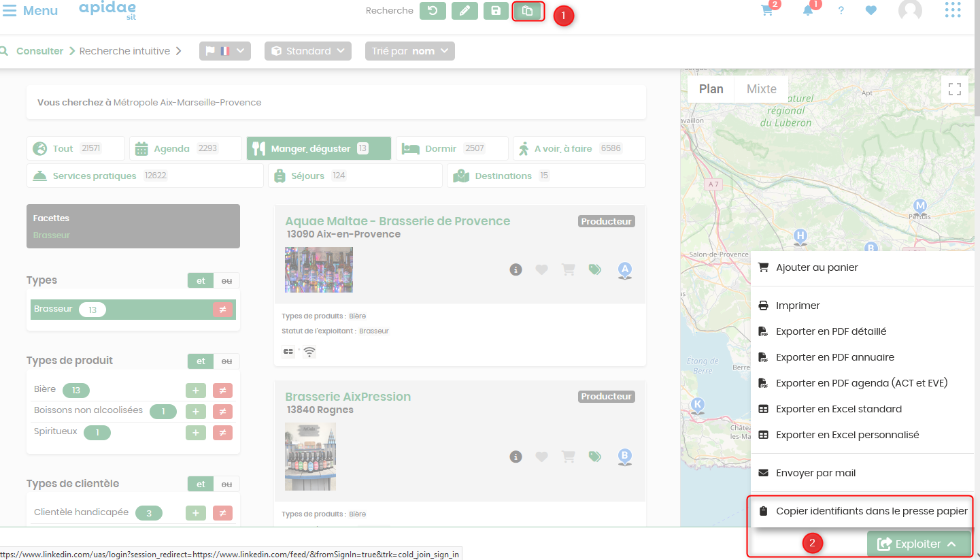Select the A voir, à faire tab
The width and height of the screenshot is (980, 560).
pyautogui.click(x=579, y=148)
